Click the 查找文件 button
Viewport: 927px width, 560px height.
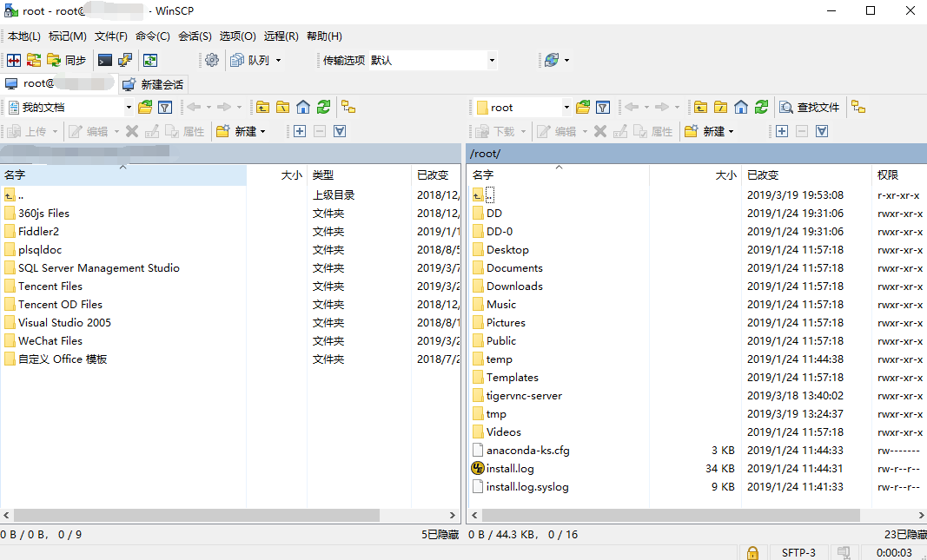[x=810, y=107]
